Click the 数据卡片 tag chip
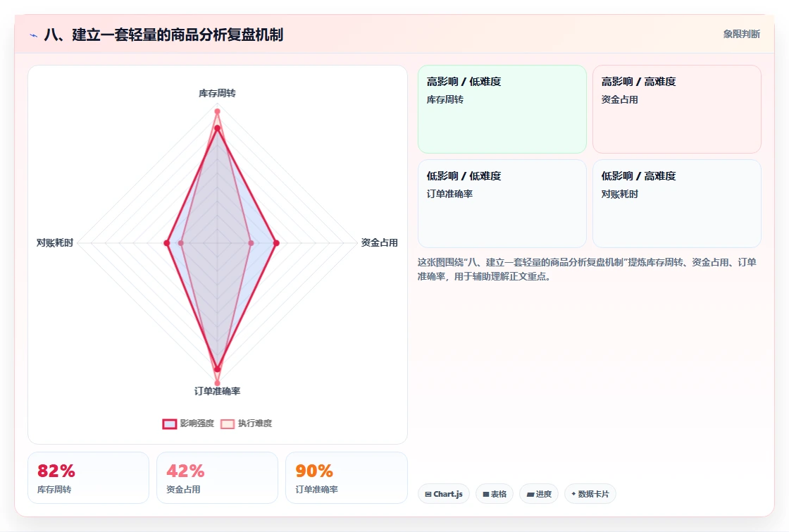Image resolution: width=789 pixels, height=532 pixels. [590, 494]
